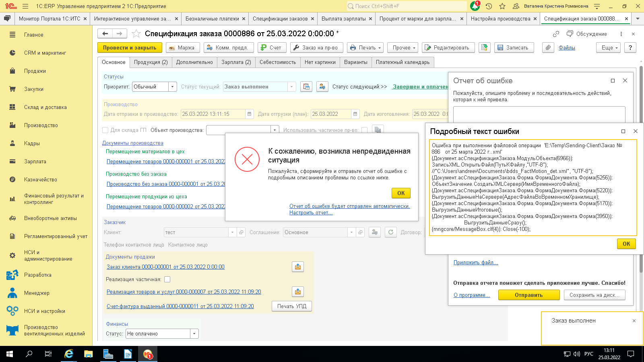The height and width of the screenshot is (362, 644).
Task: Click Завершен и оплачен next status link
Action: click(420, 86)
